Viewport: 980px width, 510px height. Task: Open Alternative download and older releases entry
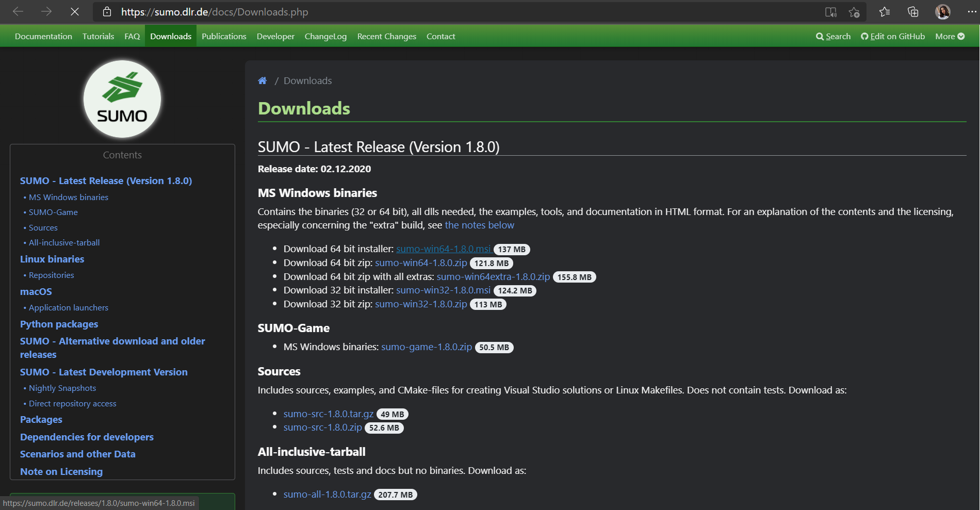112,348
